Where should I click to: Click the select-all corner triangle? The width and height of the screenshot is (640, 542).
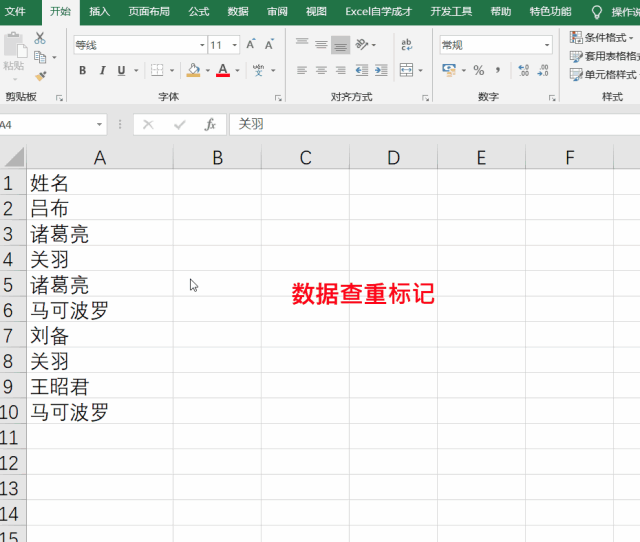click(14, 157)
